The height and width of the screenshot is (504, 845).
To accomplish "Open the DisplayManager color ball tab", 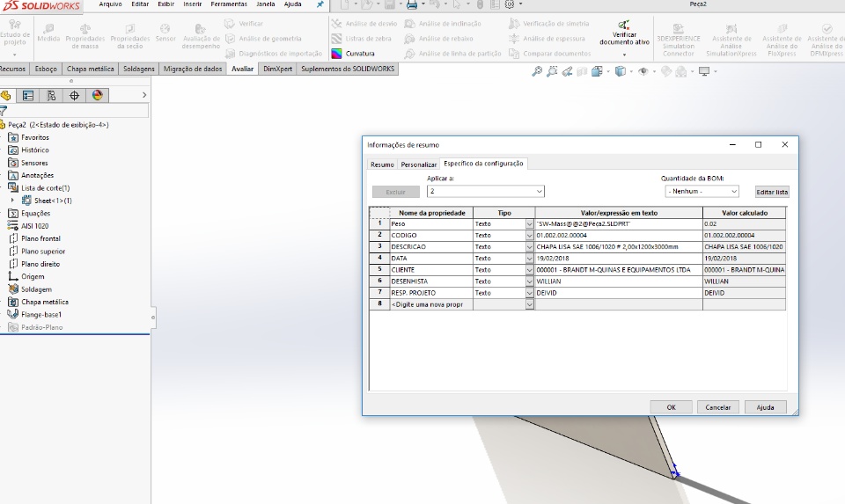I will 97,95.
